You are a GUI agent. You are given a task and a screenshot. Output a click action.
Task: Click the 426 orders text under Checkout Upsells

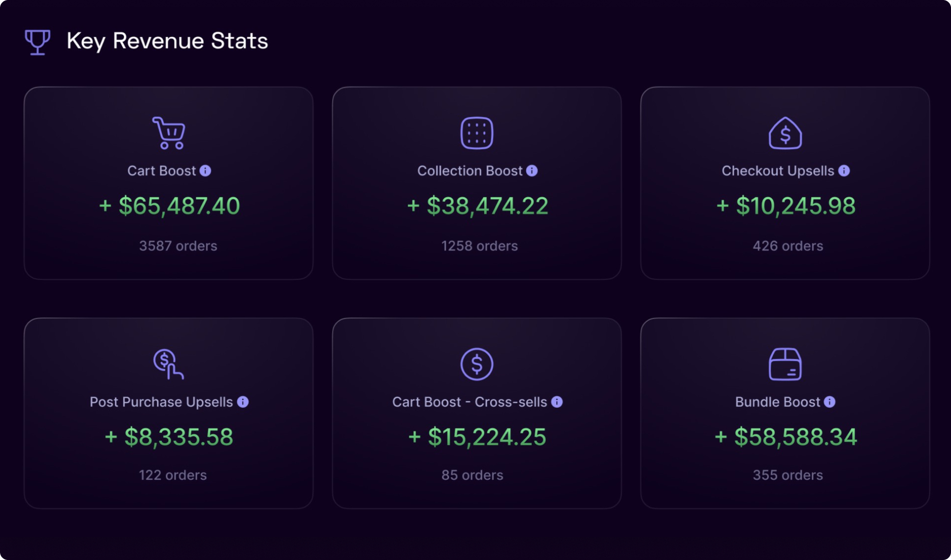(788, 246)
